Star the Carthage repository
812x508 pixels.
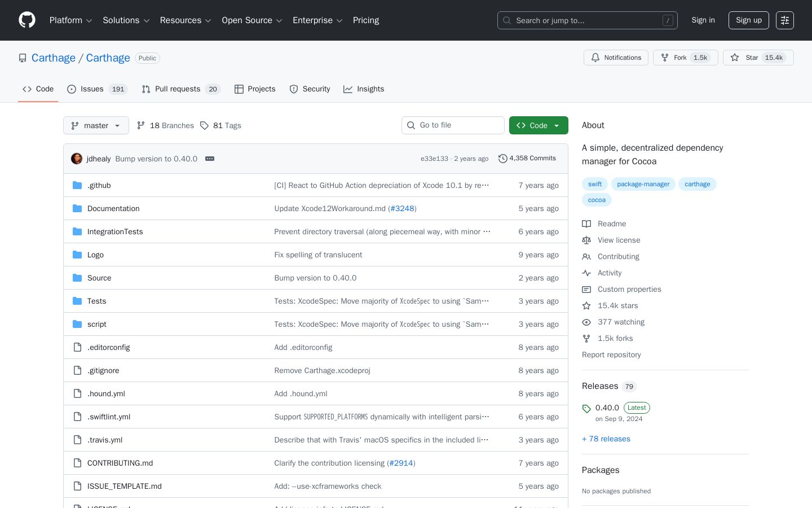point(758,58)
